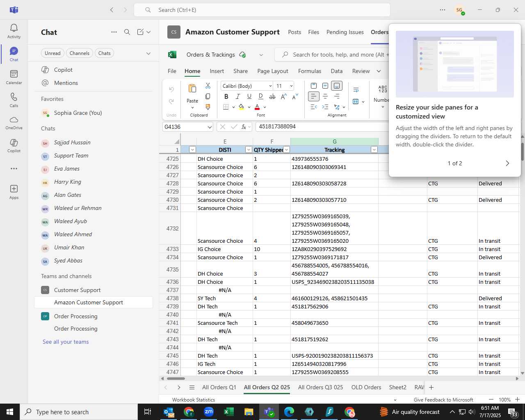Click the Cut scissors icon

coord(208,86)
